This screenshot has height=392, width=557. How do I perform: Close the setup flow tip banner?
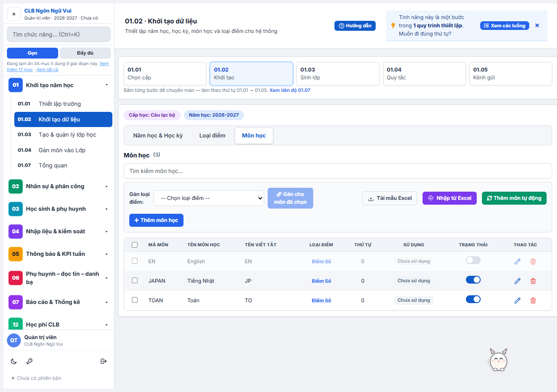tap(537, 26)
